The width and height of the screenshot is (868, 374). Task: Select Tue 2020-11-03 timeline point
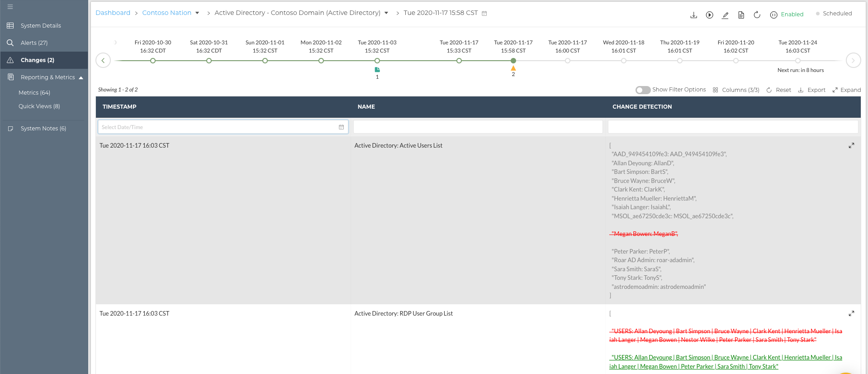[377, 61]
